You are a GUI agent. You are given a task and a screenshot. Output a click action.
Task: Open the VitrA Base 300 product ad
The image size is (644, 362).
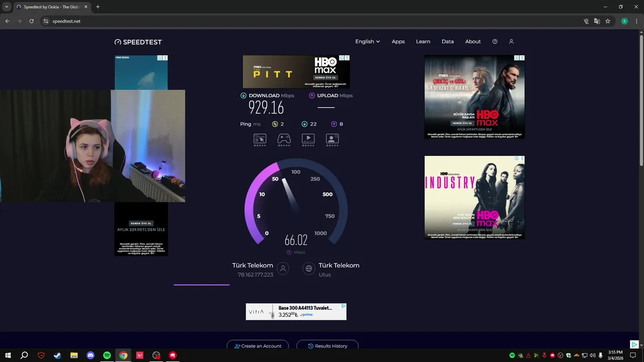coord(296,312)
